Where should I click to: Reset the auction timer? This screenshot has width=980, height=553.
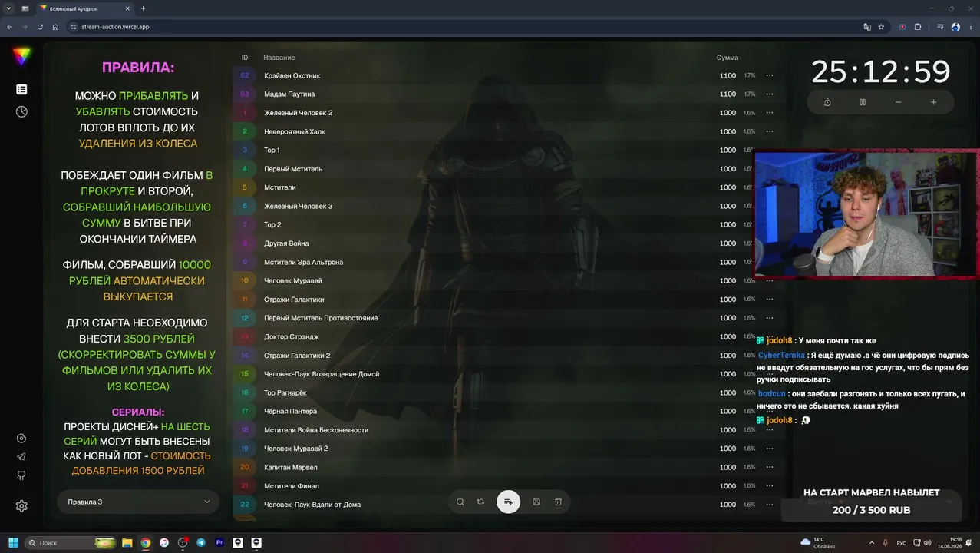827,102
